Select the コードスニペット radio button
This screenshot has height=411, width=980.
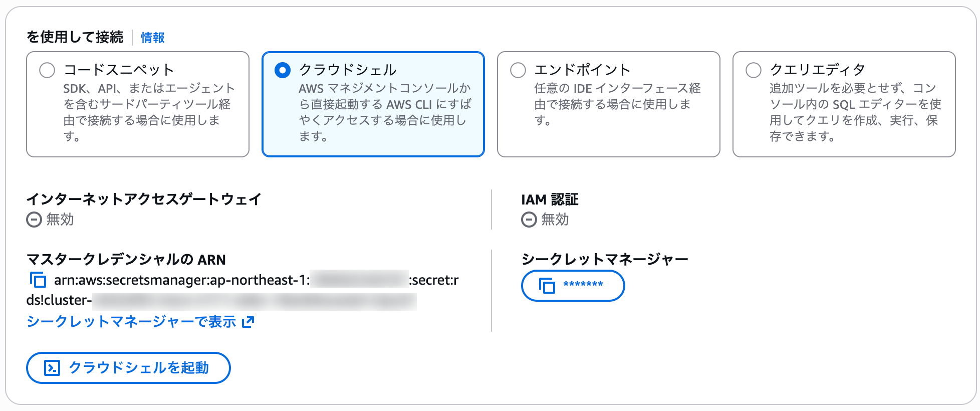point(47,71)
